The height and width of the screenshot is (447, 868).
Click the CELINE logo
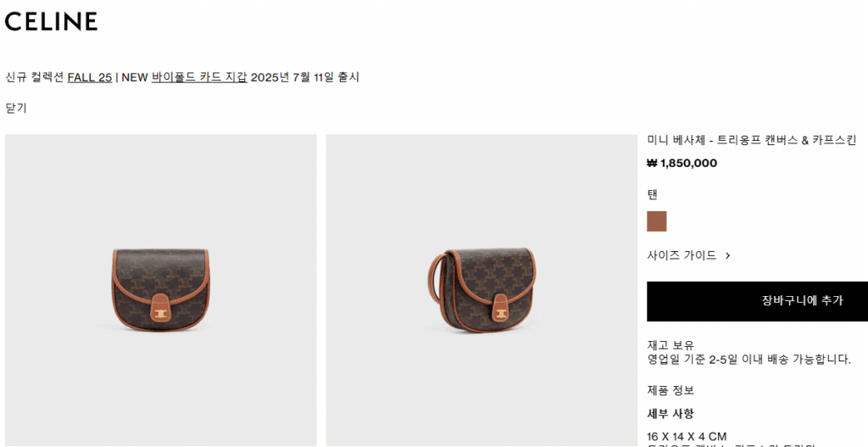[51, 21]
